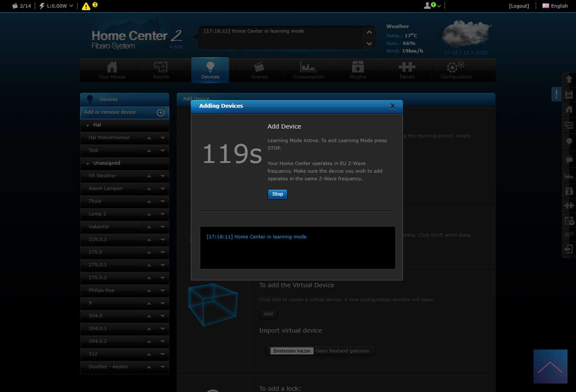Click the save icon in right sidebar
The image size is (576, 392).
point(569,94)
